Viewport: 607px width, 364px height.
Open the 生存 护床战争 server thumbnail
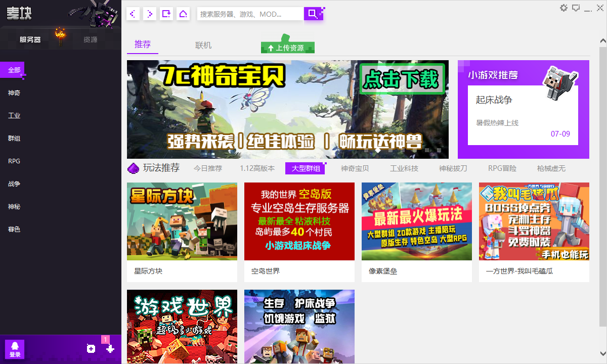(x=299, y=327)
